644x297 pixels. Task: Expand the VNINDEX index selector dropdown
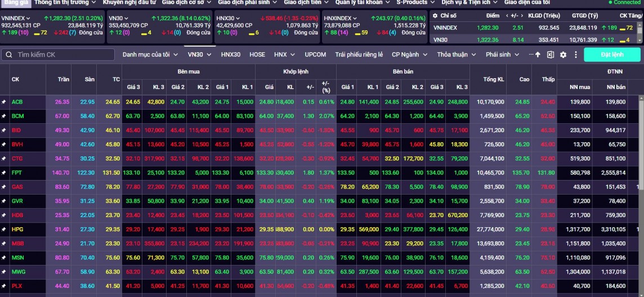point(28,18)
